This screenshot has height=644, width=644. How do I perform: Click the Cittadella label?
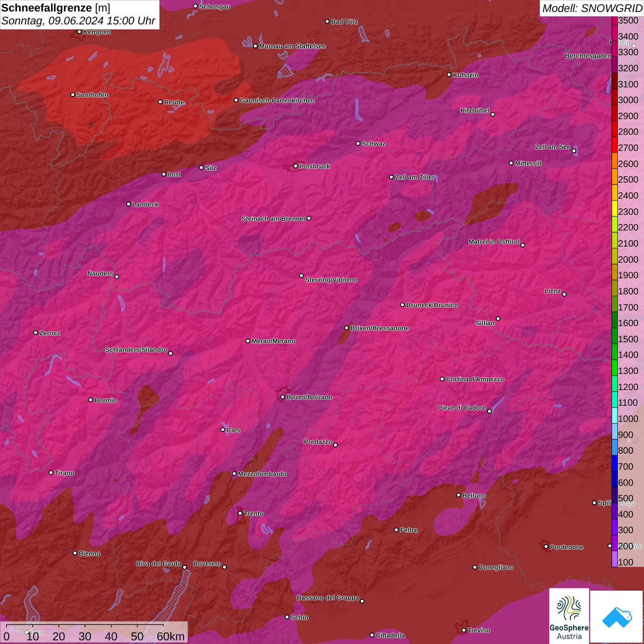coord(390,635)
